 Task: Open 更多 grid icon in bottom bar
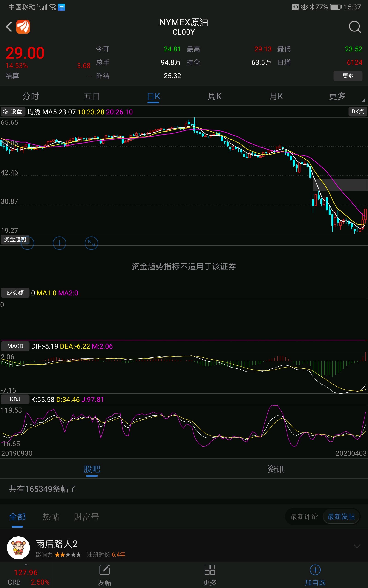pos(210,575)
